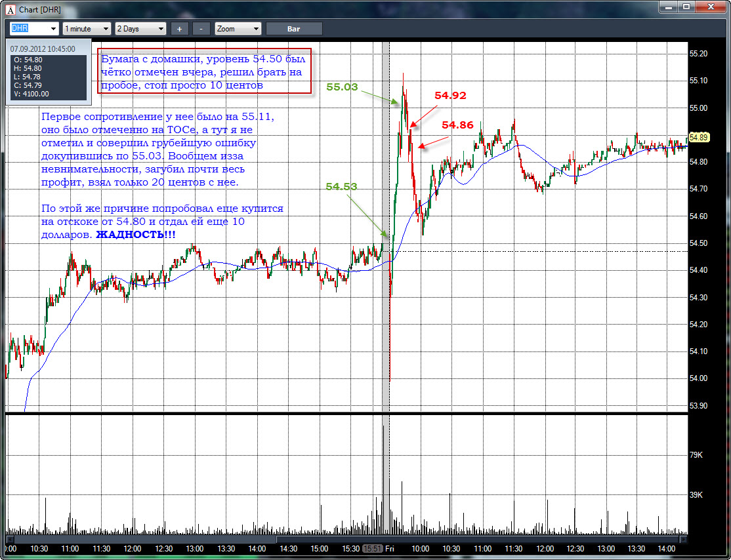Click in the DHR symbol input field
The image size is (731, 560).
[29, 29]
